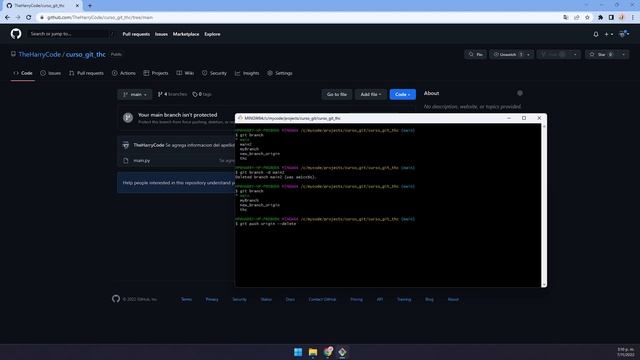640x360 pixels.
Task: Expand the Star lists dropdown arrow
Action: coord(623,54)
